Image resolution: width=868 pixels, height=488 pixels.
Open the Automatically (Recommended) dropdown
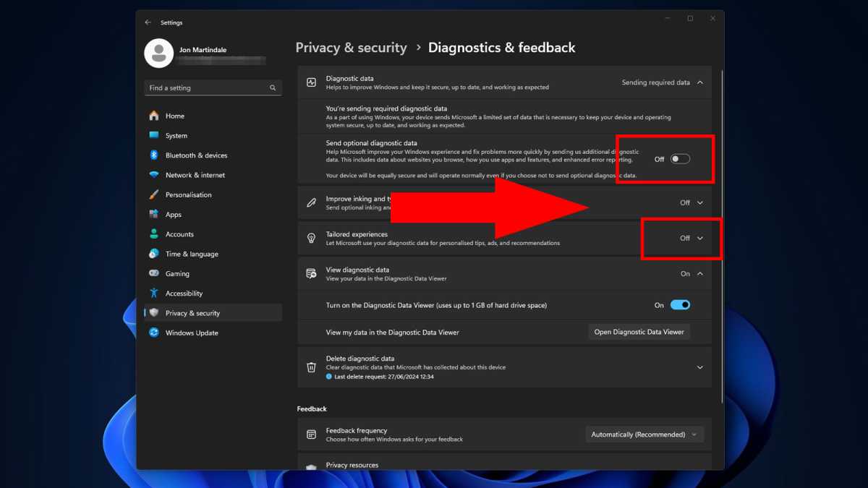pyautogui.click(x=644, y=435)
